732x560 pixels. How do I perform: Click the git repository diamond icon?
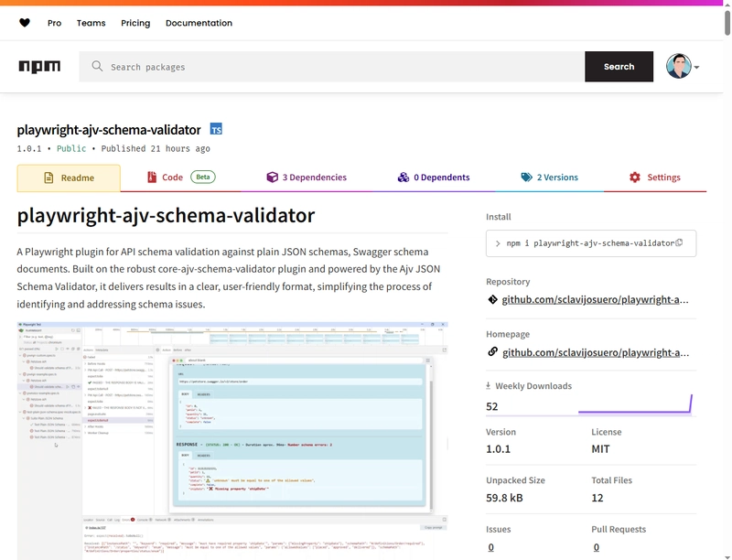pyautogui.click(x=492, y=299)
